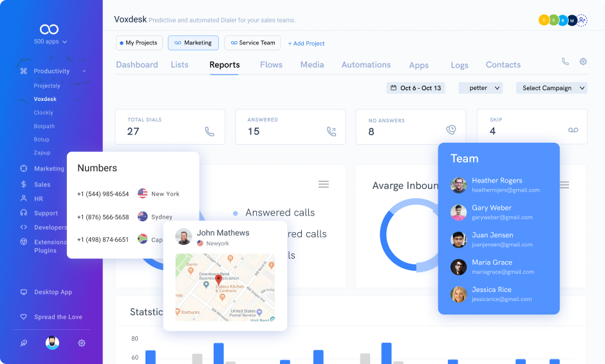Image resolution: width=605 pixels, height=364 pixels.
Task: Click the phone icon near Contacts tab
Action: pyautogui.click(x=565, y=62)
